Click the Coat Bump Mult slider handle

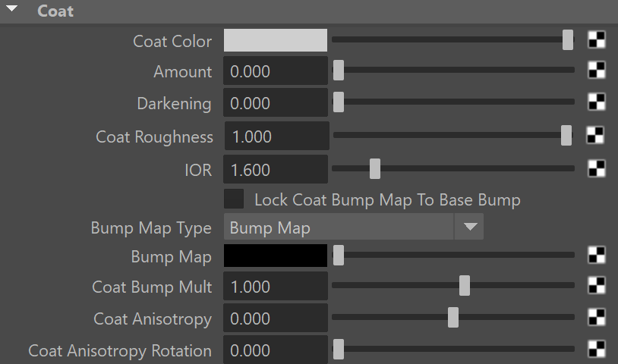465,286
